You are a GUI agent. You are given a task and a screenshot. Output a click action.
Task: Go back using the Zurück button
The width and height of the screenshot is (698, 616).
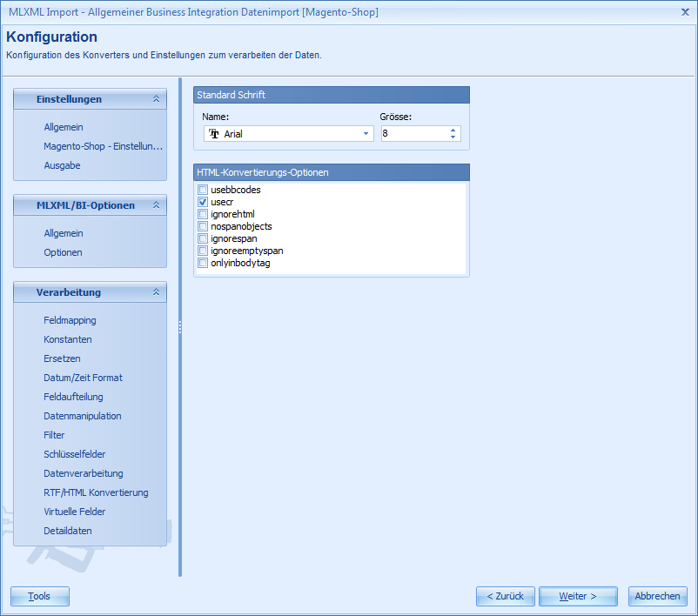[x=505, y=596]
